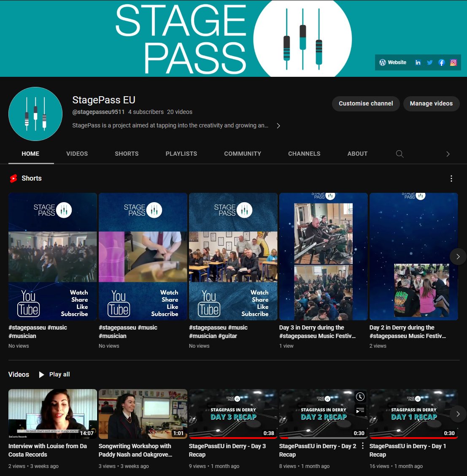This screenshot has height=476, width=467.
Task: Show next videos with the right arrow
Action: coord(458,414)
